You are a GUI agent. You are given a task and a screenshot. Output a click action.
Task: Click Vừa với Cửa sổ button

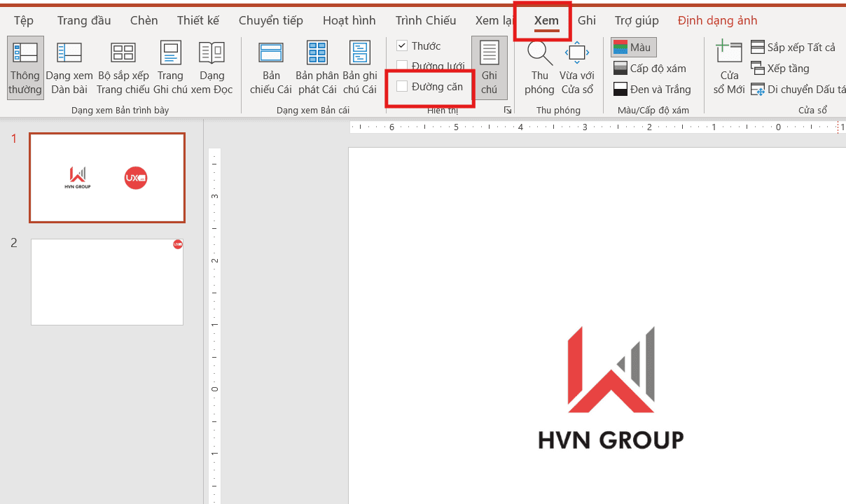(577, 68)
